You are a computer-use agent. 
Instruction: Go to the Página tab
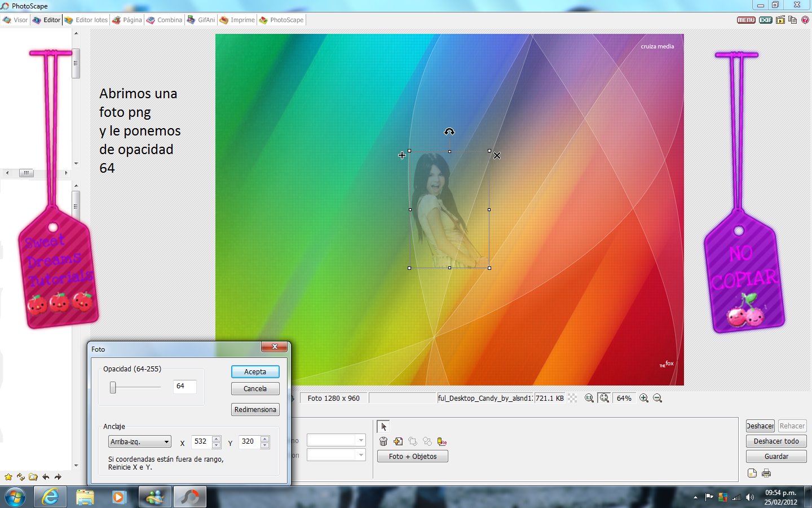coord(127,20)
